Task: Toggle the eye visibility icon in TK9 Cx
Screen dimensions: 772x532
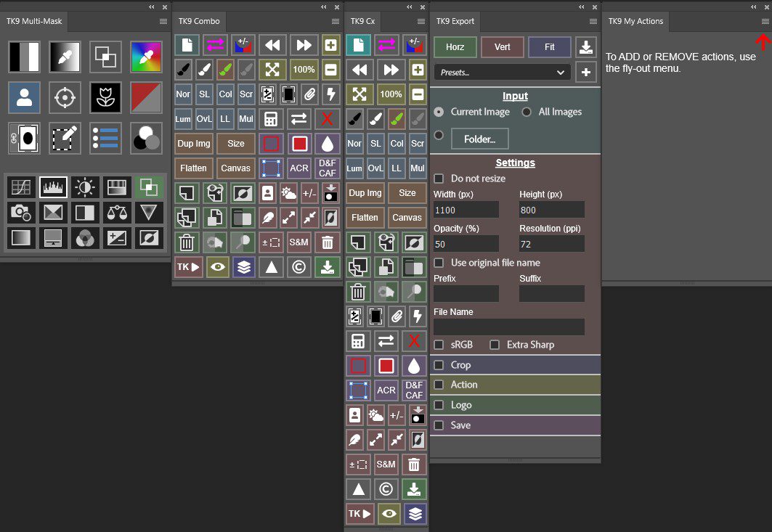Action: click(389, 514)
